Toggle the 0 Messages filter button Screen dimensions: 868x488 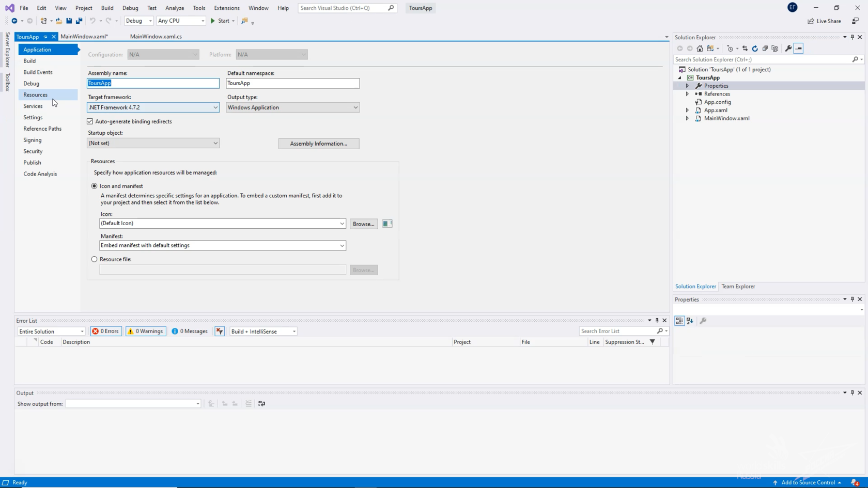click(x=190, y=332)
